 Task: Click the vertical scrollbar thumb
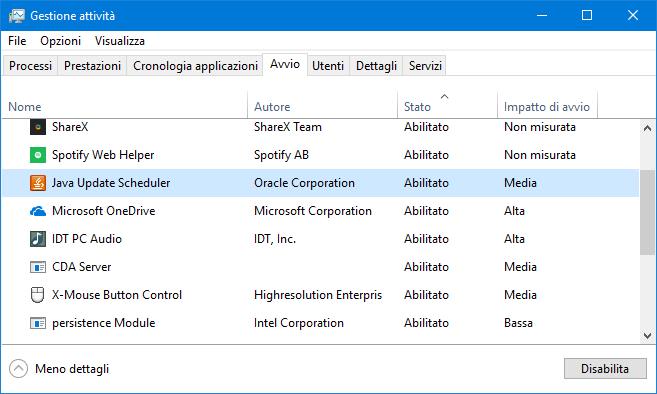[647, 212]
